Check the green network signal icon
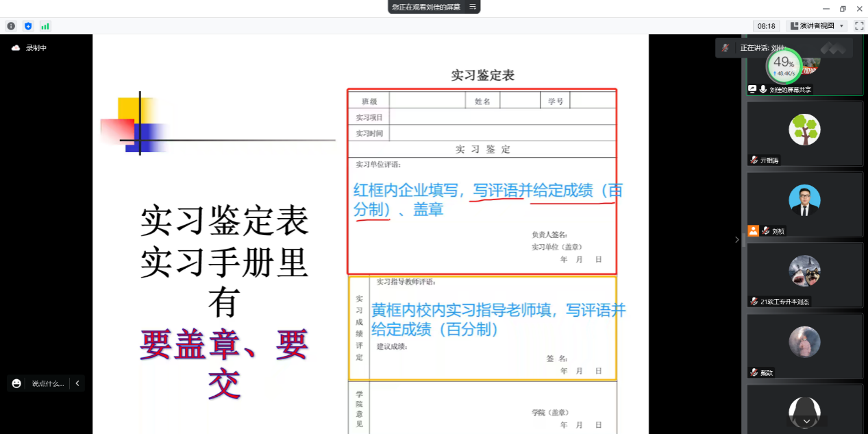This screenshot has height=434, width=868. 45,26
